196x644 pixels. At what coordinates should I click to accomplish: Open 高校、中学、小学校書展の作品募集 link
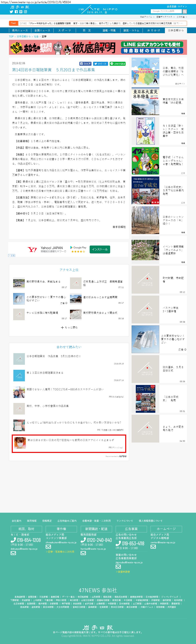(x=48, y=406)
